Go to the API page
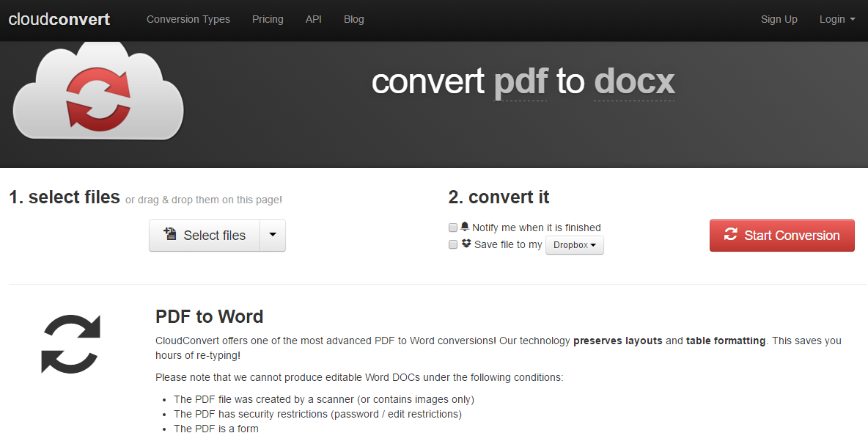This screenshot has width=868, height=444. (313, 19)
